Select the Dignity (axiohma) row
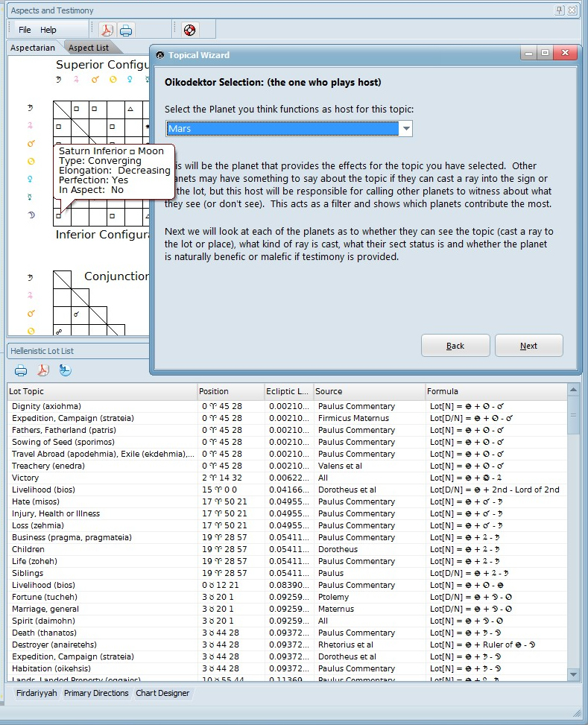The width and height of the screenshot is (588, 725). point(287,406)
